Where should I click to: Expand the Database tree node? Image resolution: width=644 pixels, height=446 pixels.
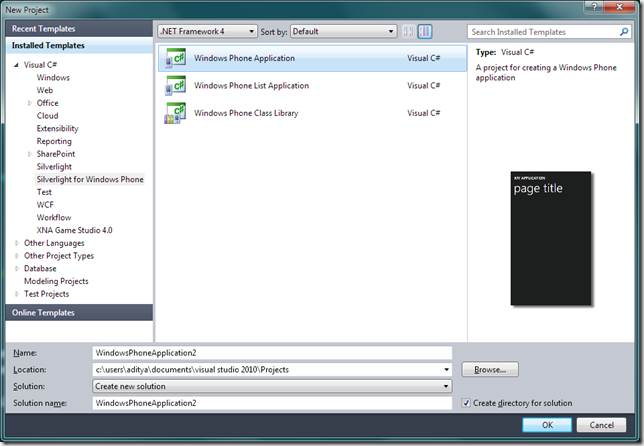(17, 269)
